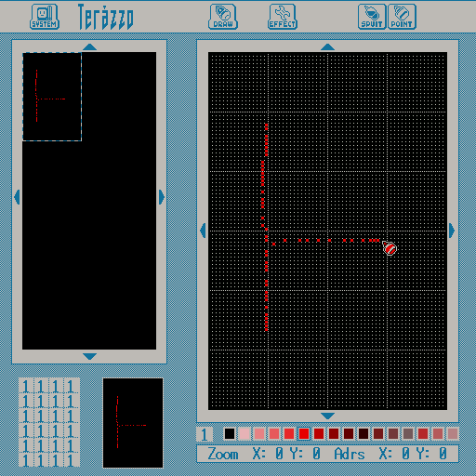
Task: Select the POINT tool icon
Action: 402,17
